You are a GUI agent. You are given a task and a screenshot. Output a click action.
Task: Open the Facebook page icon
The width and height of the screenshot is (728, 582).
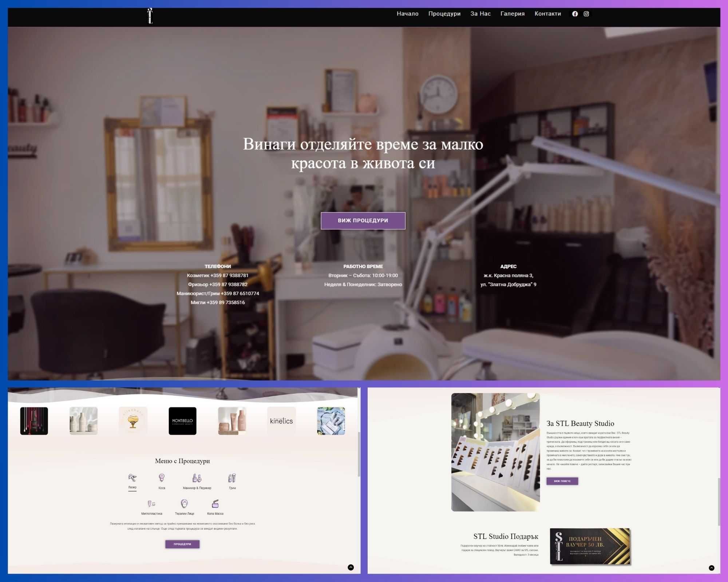click(575, 14)
